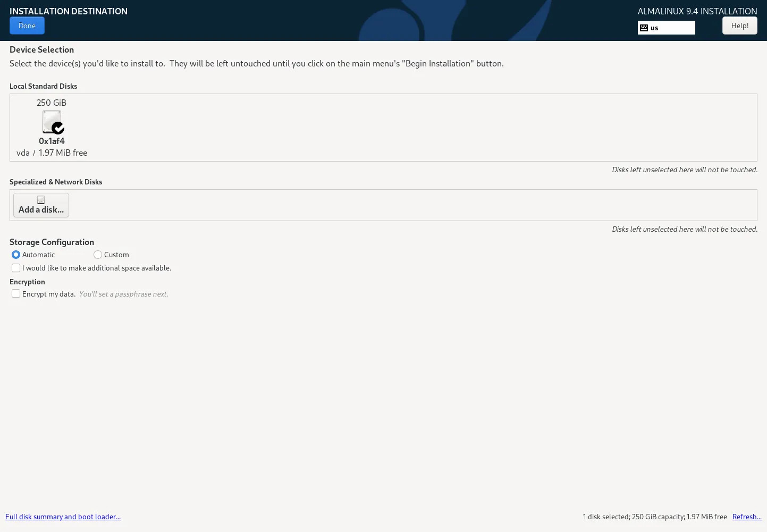Click the "Add a disk..." button label

41,209
